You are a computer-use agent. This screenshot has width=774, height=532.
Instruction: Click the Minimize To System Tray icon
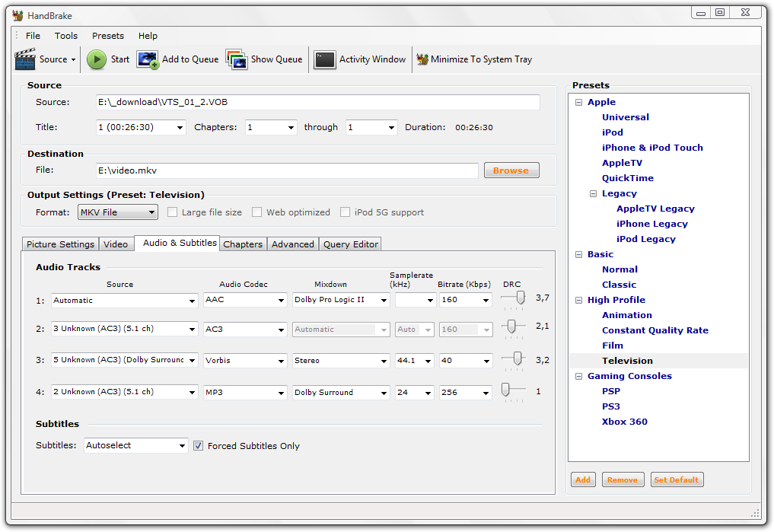[422, 59]
